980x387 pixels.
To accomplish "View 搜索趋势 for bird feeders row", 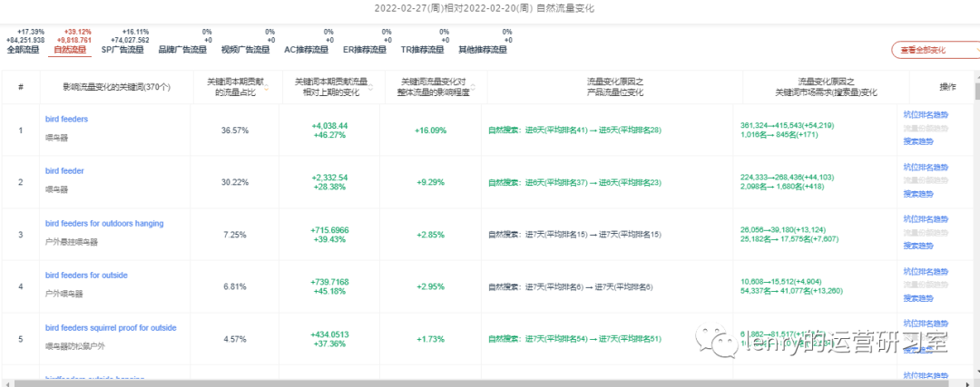I will [916, 142].
